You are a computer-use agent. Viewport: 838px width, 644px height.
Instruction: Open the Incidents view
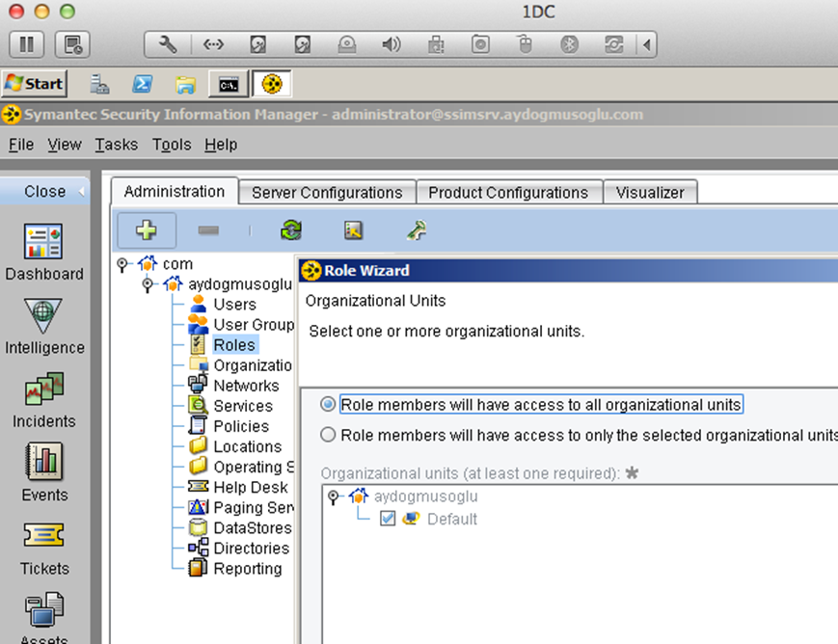[x=44, y=400]
